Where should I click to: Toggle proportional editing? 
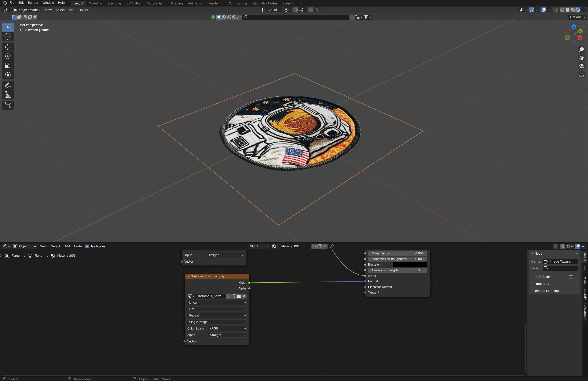[x=311, y=10]
